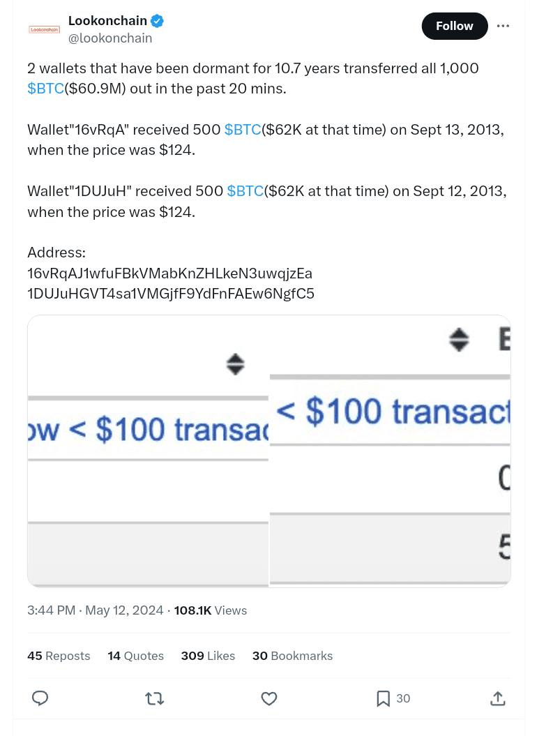Like the tweet with heart icon
This screenshot has width=560, height=736.
click(268, 698)
